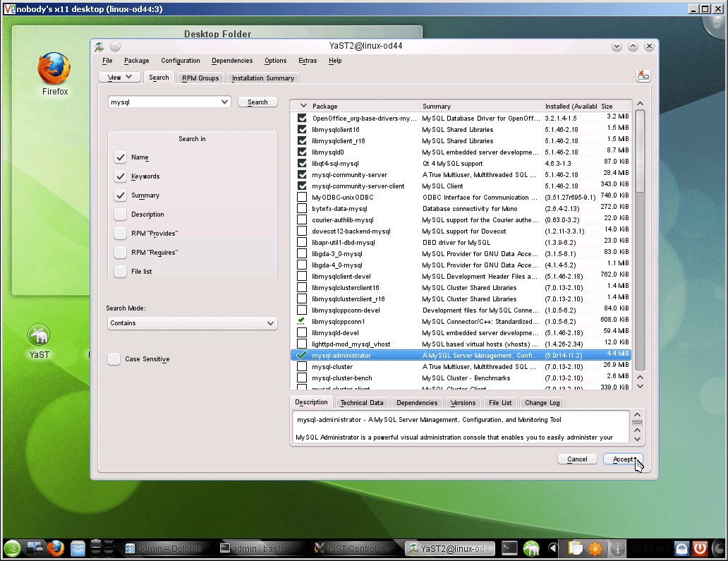Open the Dependencies menu

click(232, 61)
